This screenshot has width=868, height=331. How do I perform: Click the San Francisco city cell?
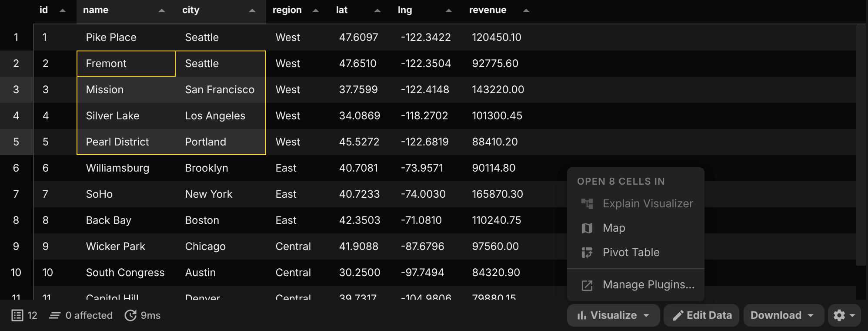[220, 90]
